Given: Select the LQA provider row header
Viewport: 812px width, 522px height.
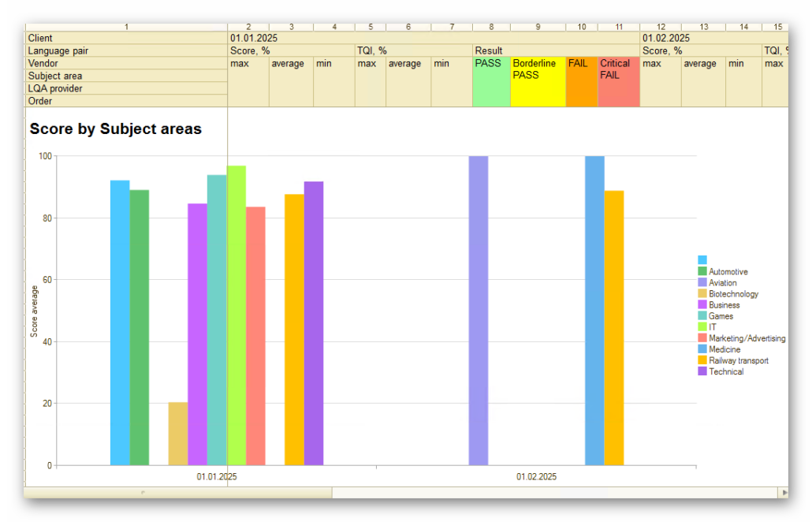Looking at the screenshot, I should [126, 88].
